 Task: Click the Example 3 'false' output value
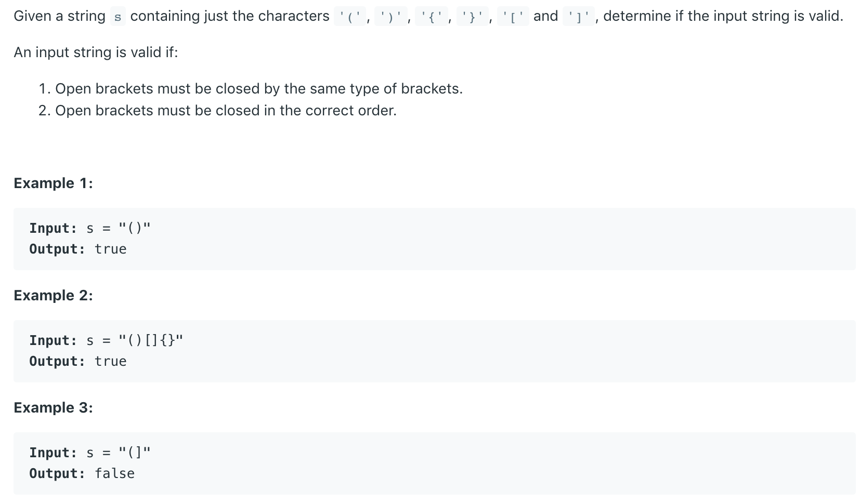tap(114, 473)
